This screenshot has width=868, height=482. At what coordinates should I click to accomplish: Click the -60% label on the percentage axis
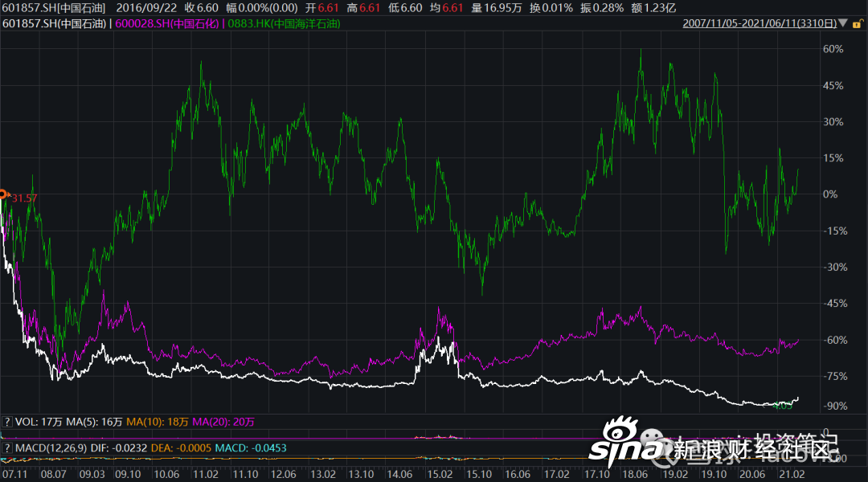[x=834, y=340]
